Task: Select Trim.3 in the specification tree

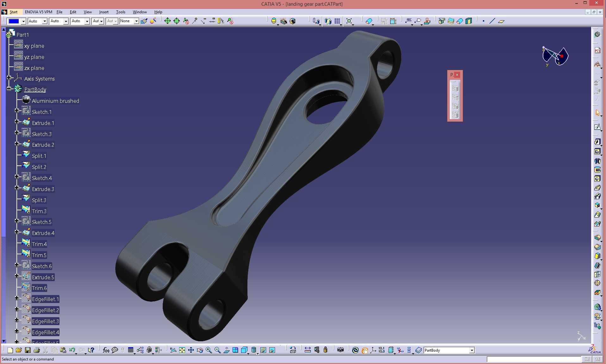Action: tap(39, 211)
